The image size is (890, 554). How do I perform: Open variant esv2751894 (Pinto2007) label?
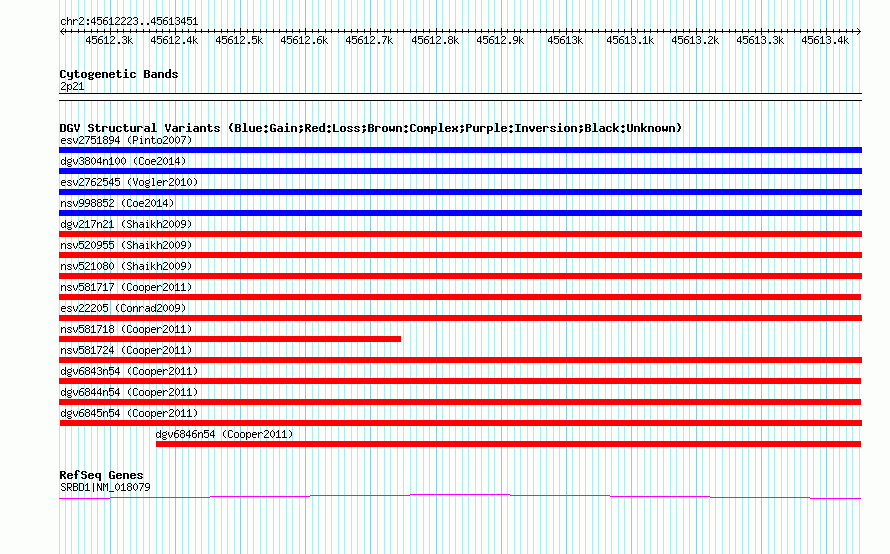pos(126,140)
